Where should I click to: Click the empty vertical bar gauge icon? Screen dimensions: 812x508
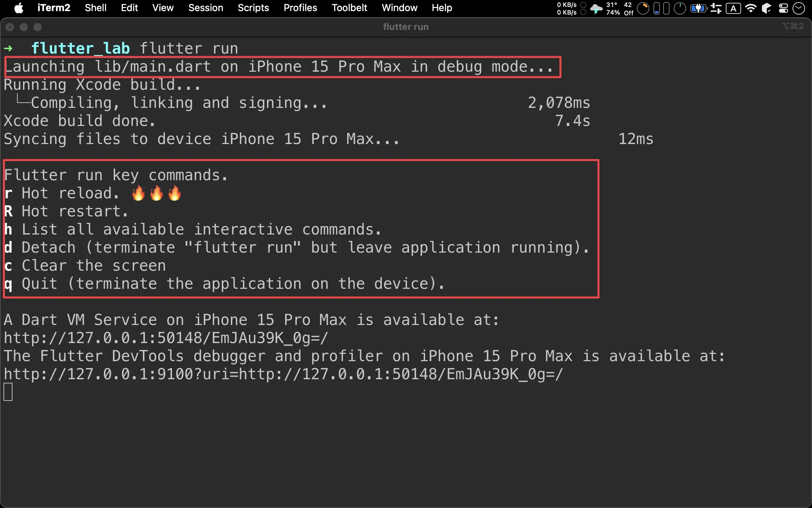pyautogui.click(x=666, y=8)
